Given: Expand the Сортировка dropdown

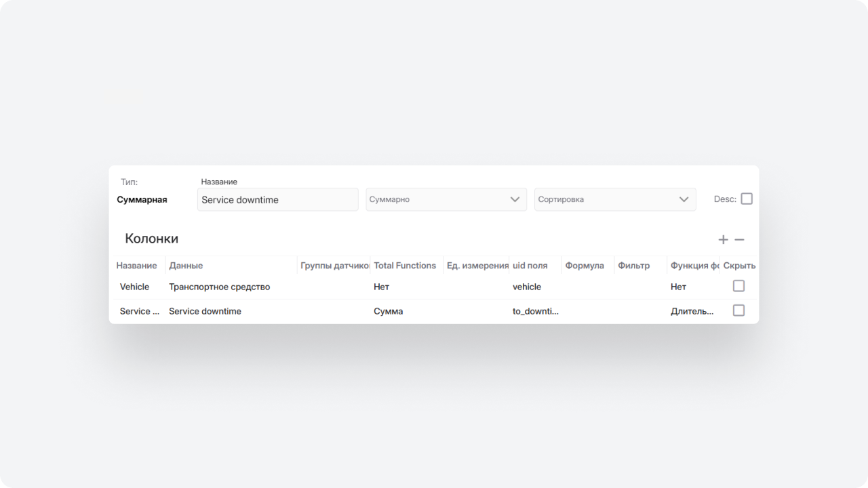Looking at the screenshot, I should coord(614,199).
